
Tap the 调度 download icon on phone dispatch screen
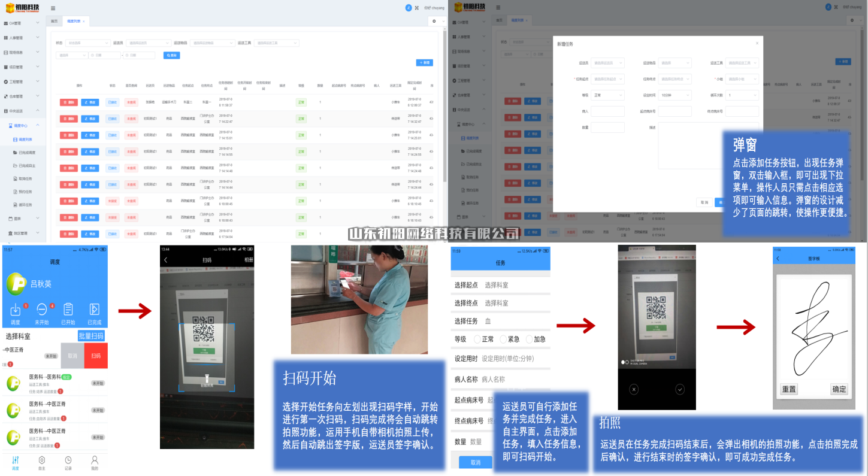tap(16, 310)
